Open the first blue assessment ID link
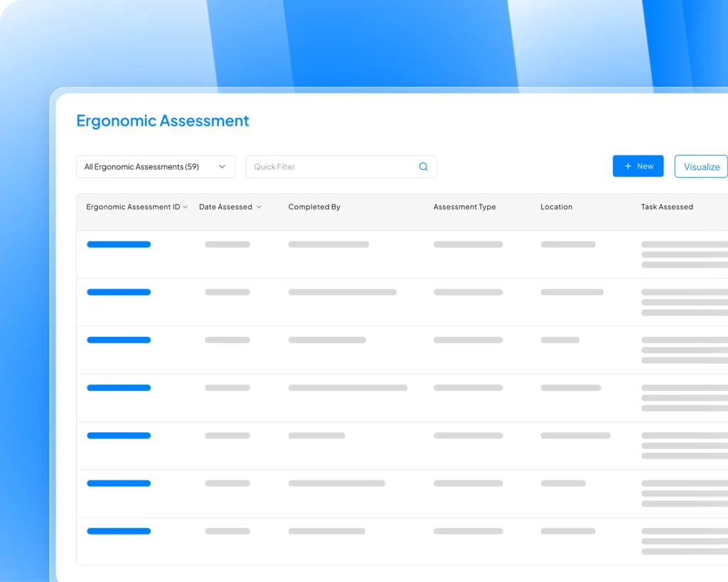Screen dimensions: 728x582 coord(118,244)
